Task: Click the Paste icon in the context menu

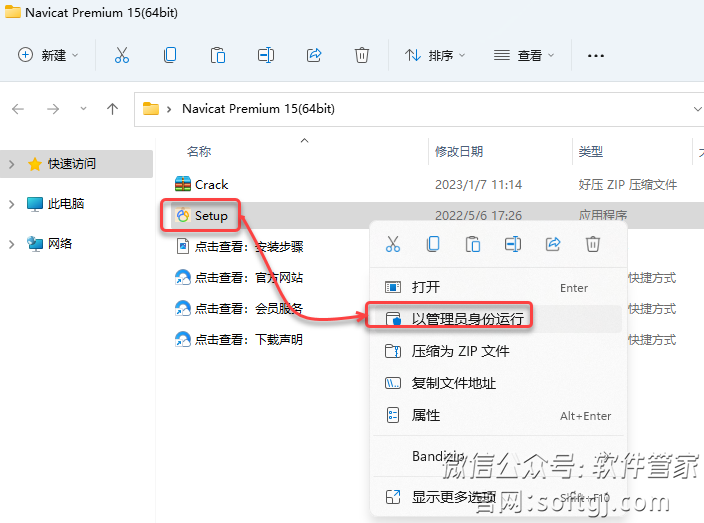Action: coord(473,244)
